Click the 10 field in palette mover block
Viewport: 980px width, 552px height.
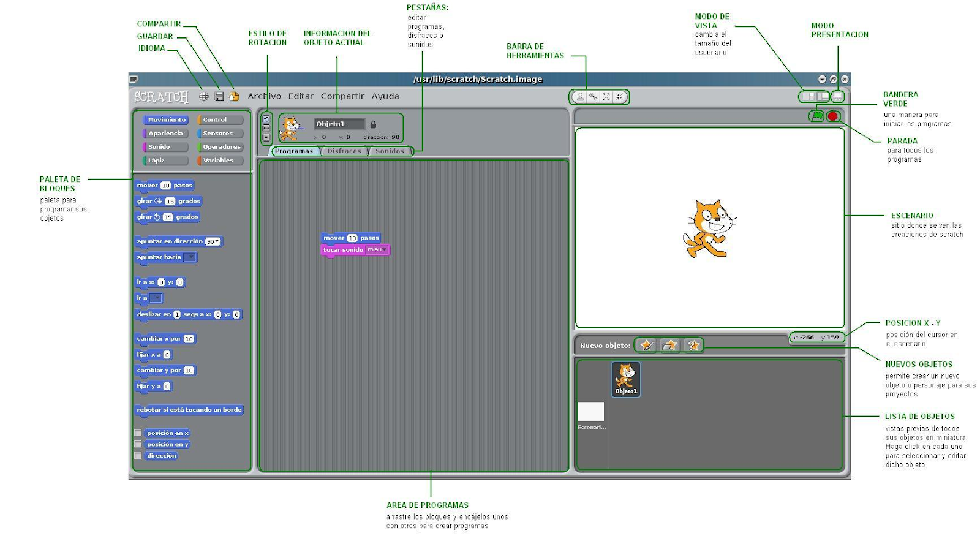coord(165,186)
